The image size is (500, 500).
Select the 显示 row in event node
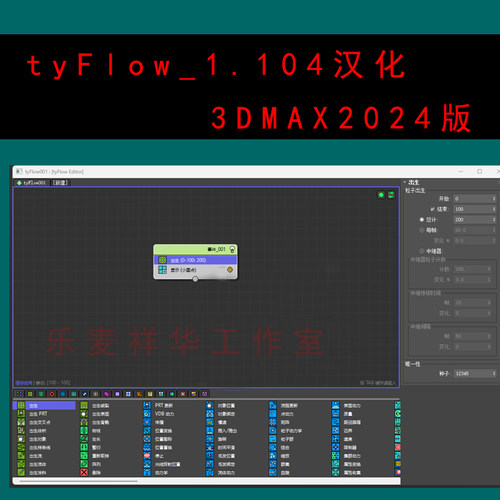point(195,270)
